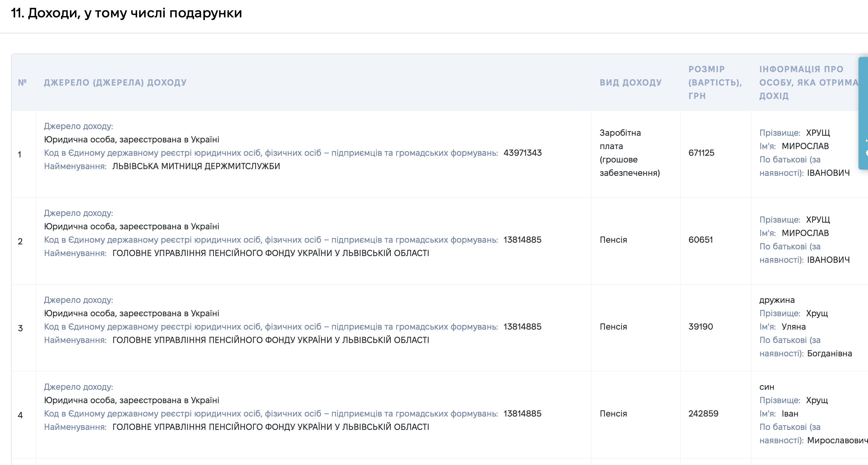
Task: Click pension fund name in row 4
Action: (x=271, y=427)
